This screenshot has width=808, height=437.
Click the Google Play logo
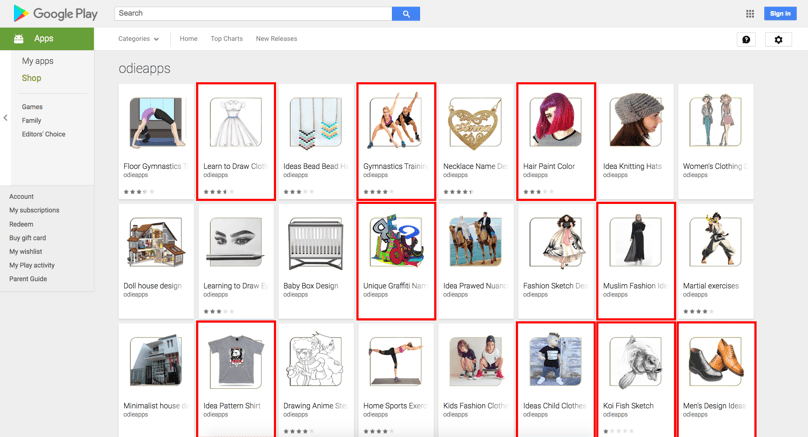(x=56, y=14)
